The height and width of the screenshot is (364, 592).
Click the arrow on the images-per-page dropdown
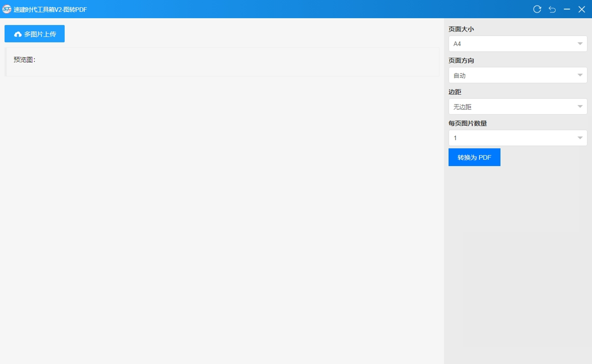[x=580, y=138]
